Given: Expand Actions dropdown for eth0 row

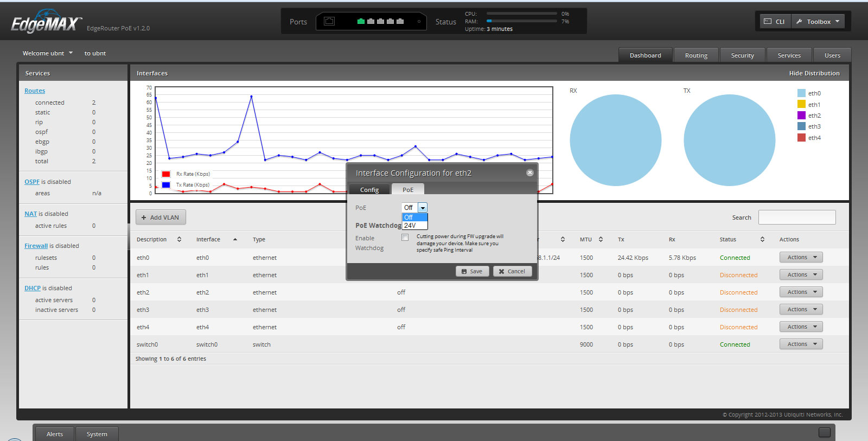Looking at the screenshot, I should [x=801, y=258].
